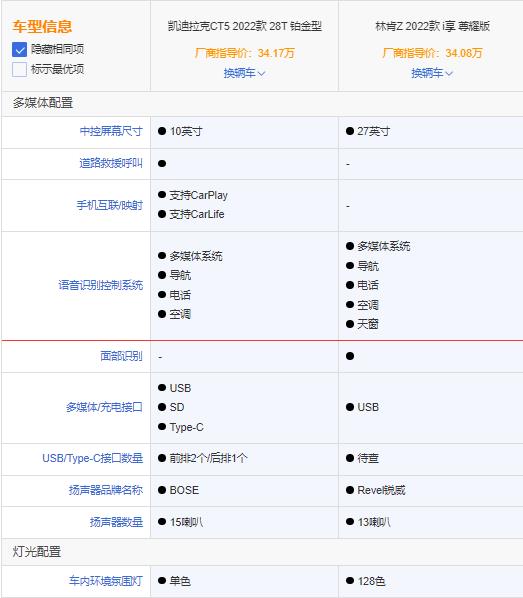523x598 pixels.
Task: Click the Type-C interface value
Action: pos(187,427)
